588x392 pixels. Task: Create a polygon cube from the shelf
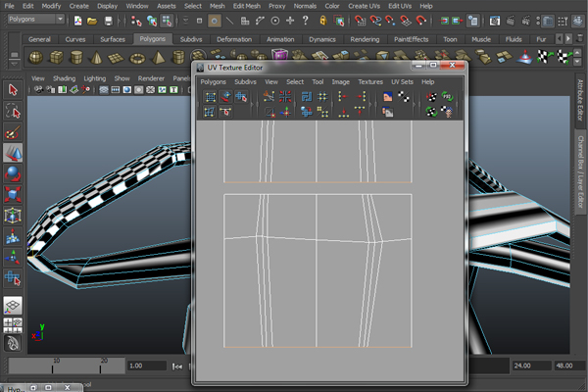pyautogui.click(x=56, y=58)
